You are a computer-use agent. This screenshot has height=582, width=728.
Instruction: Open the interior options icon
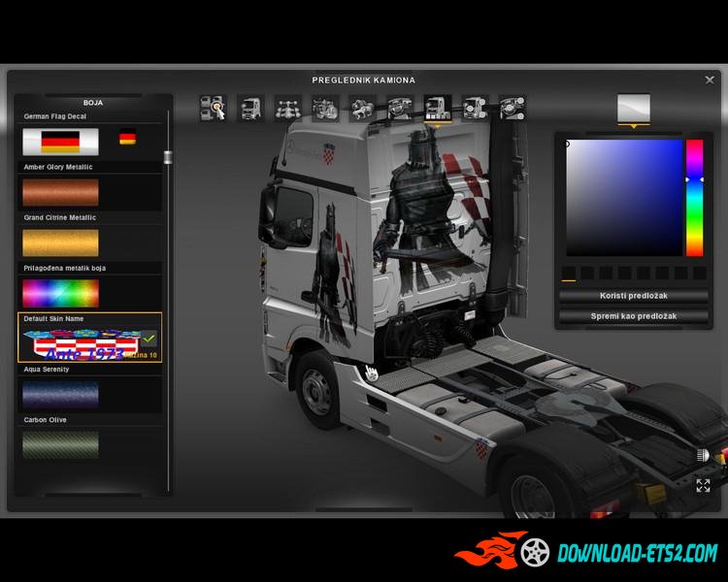click(400, 108)
